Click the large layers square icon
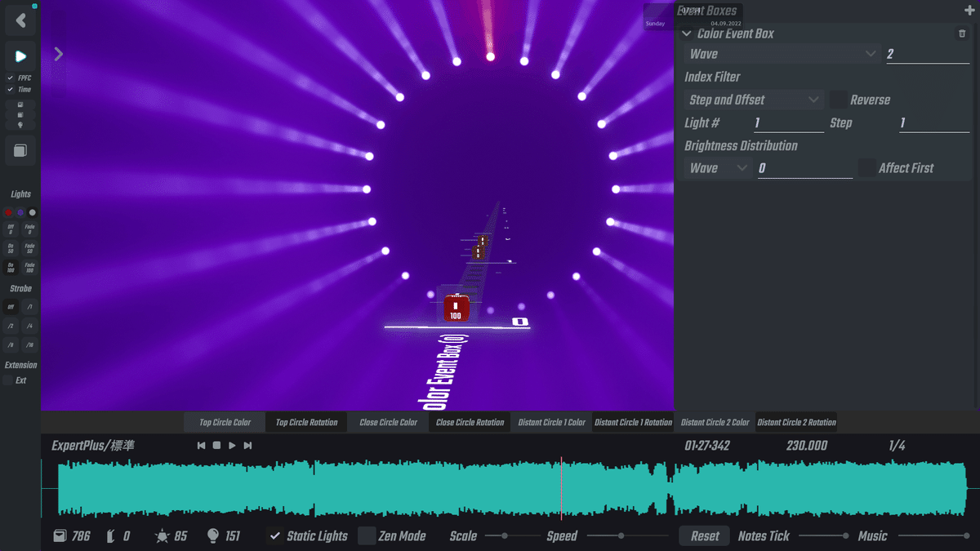The image size is (980, 551). tap(20, 151)
